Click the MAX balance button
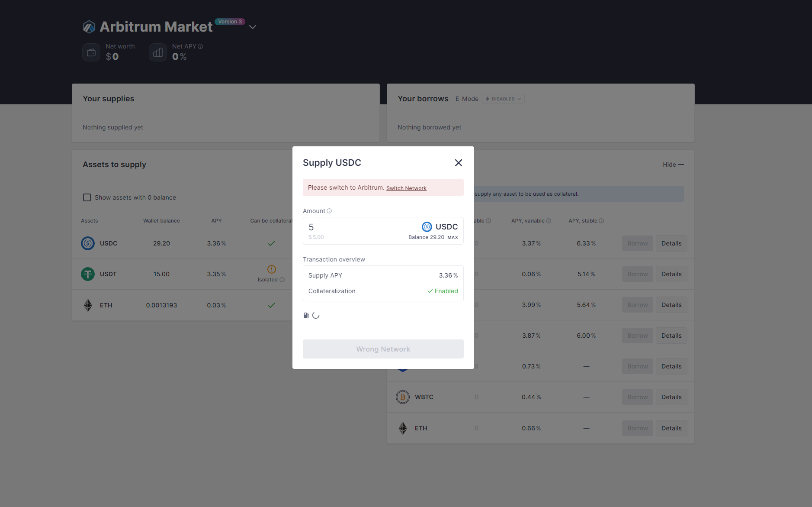The width and height of the screenshot is (812, 507). click(453, 237)
